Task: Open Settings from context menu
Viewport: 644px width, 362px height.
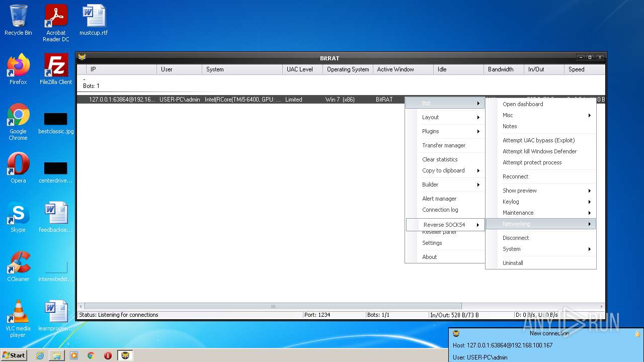Action: tap(445, 243)
